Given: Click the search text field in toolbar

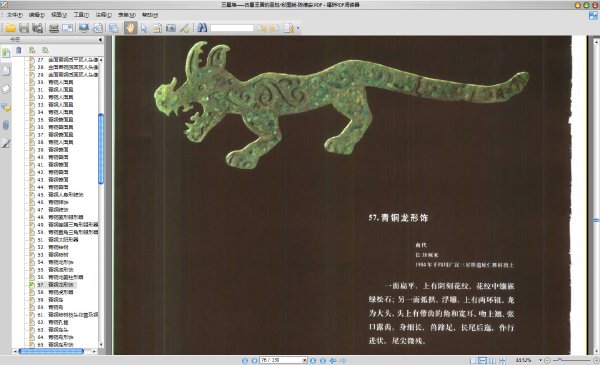Looking at the screenshot, I should [232, 28].
